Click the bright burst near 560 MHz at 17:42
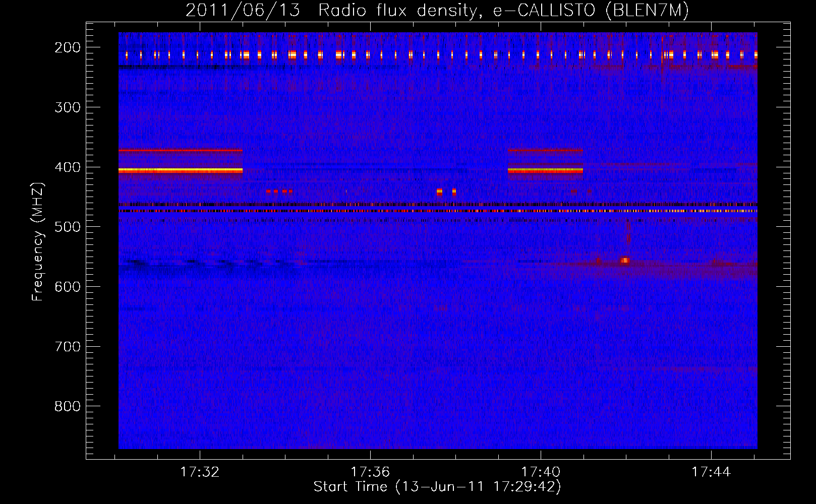Image resolution: width=816 pixels, height=504 pixels. click(x=624, y=261)
